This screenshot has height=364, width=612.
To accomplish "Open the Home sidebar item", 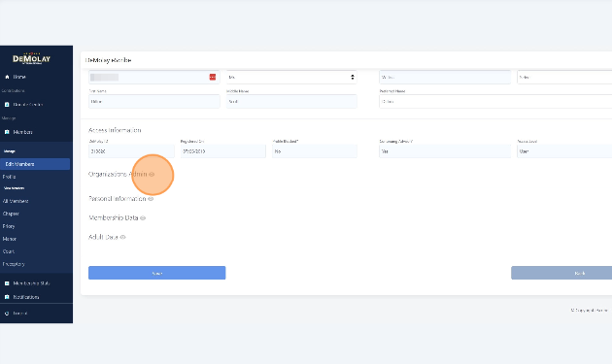I will pos(19,77).
